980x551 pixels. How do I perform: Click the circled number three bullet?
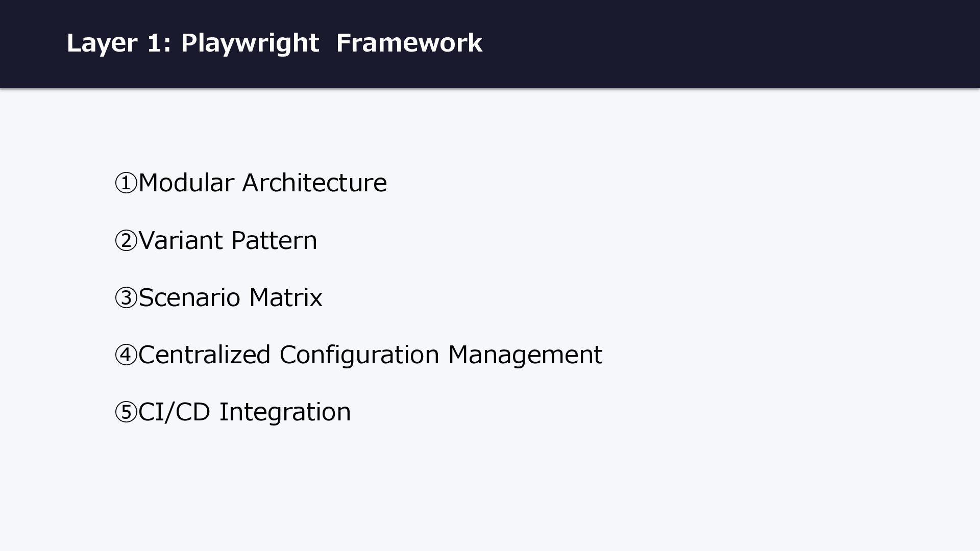point(126,297)
